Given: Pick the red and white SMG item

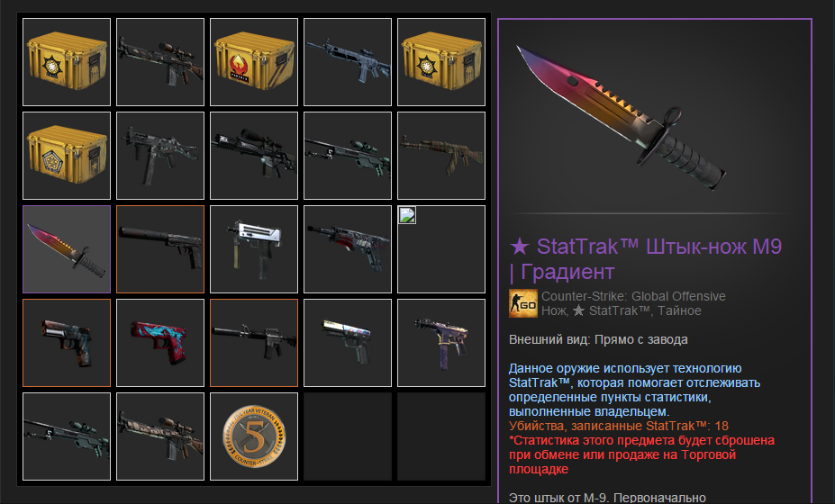Looking at the screenshot, I should pyautogui.click(x=348, y=249).
